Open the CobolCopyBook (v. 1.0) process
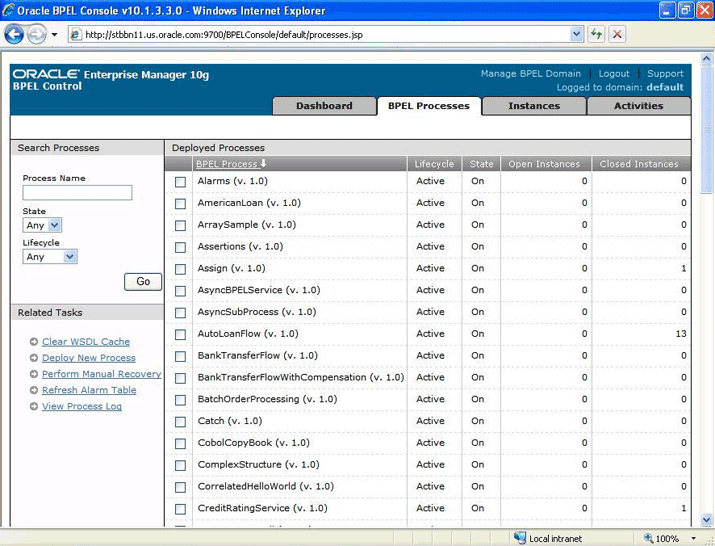The image size is (715, 546). (254, 442)
